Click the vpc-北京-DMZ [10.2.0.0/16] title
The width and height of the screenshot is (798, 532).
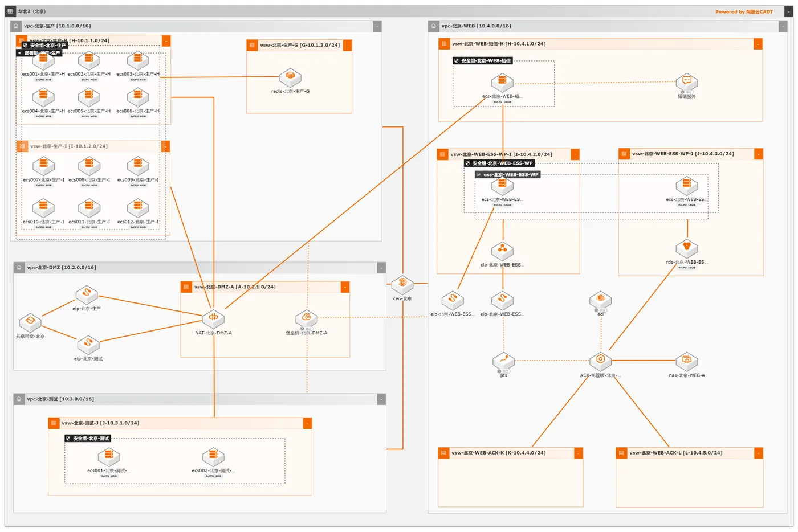pos(62,268)
